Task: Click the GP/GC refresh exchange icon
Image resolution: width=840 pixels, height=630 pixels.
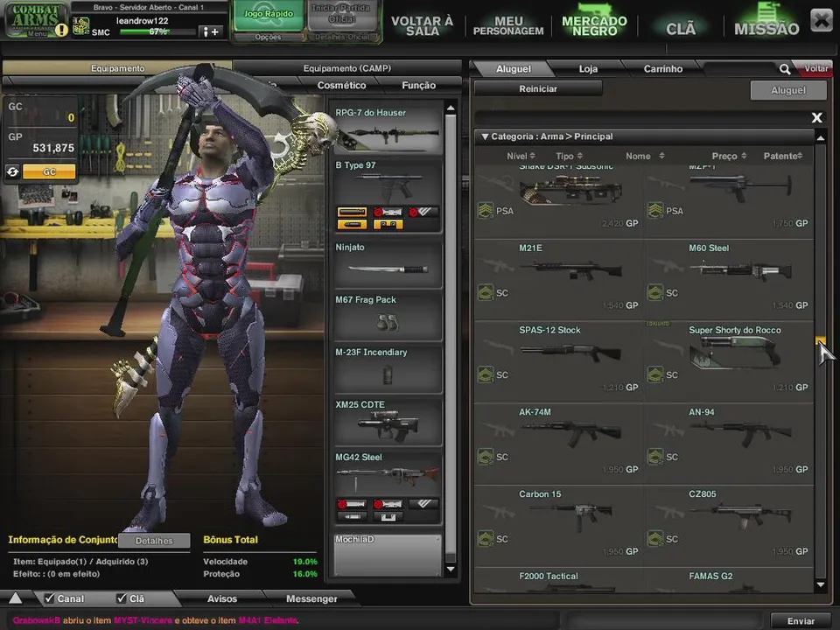Action: (13, 172)
